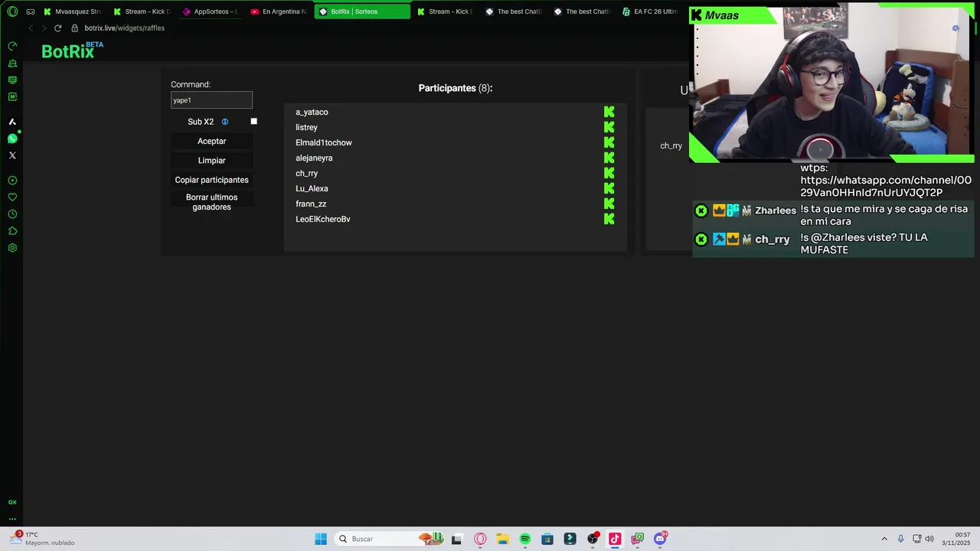The width and height of the screenshot is (980, 551).
Task: Switch to the En Argentina YouTube tab
Action: tap(279, 11)
